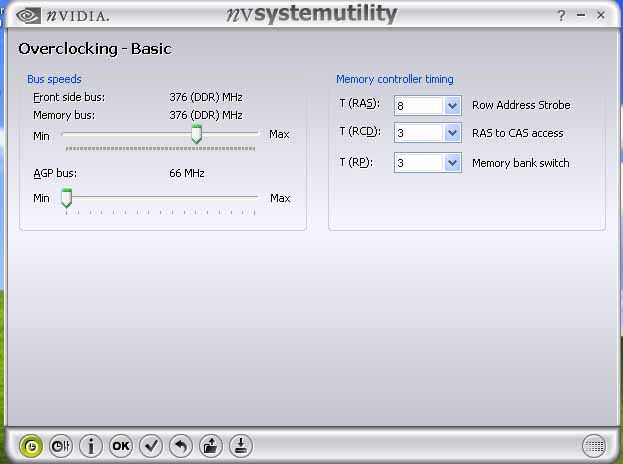Click the 'T (RP):' label
The width and height of the screenshot is (623, 464).
tap(356, 162)
